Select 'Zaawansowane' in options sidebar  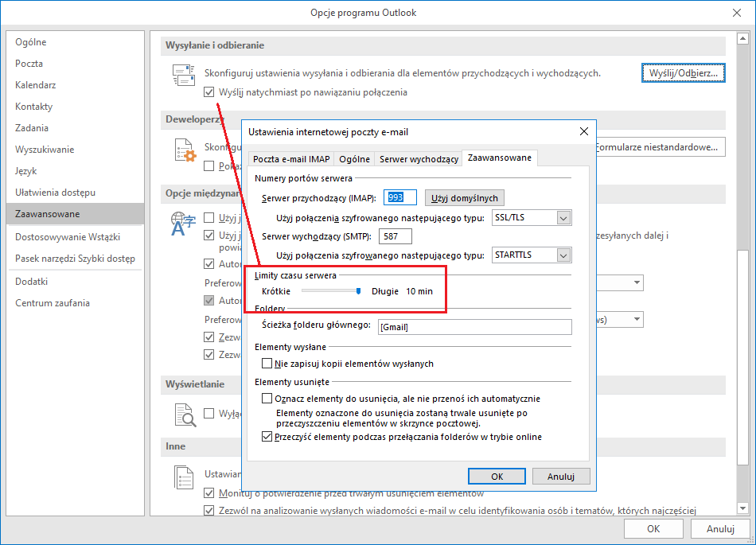(76, 214)
